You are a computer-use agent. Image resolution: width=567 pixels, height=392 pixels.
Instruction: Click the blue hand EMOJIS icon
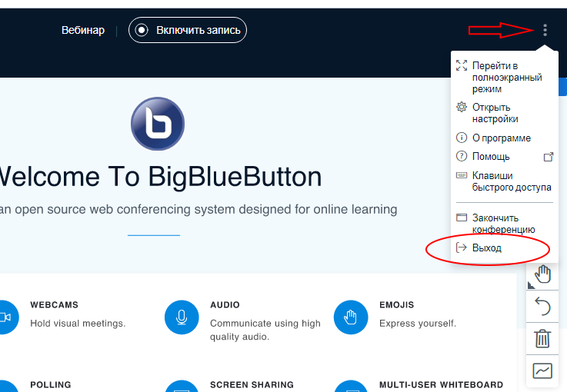tap(351, 317)
